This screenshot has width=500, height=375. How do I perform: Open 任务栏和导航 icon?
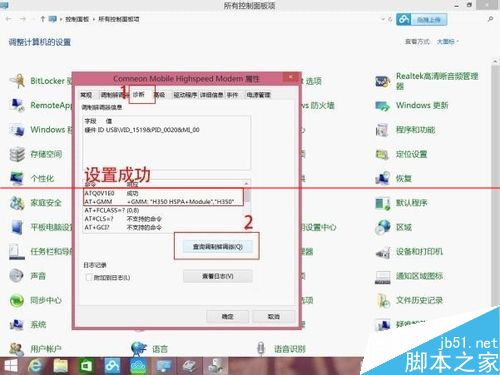(x=17, y=251)
